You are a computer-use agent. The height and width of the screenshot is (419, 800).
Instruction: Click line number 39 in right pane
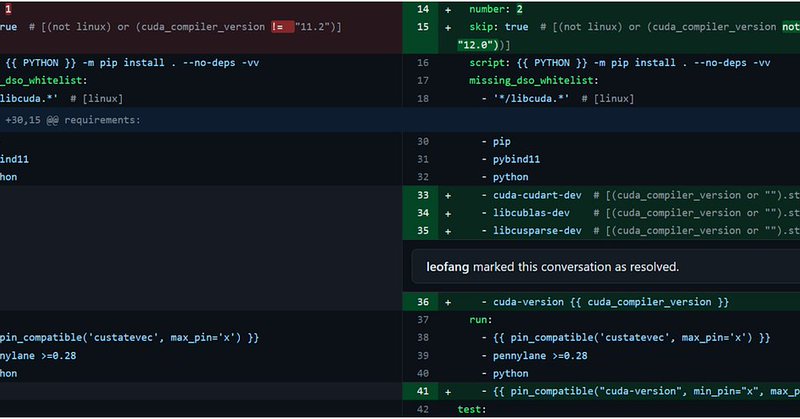423,356
